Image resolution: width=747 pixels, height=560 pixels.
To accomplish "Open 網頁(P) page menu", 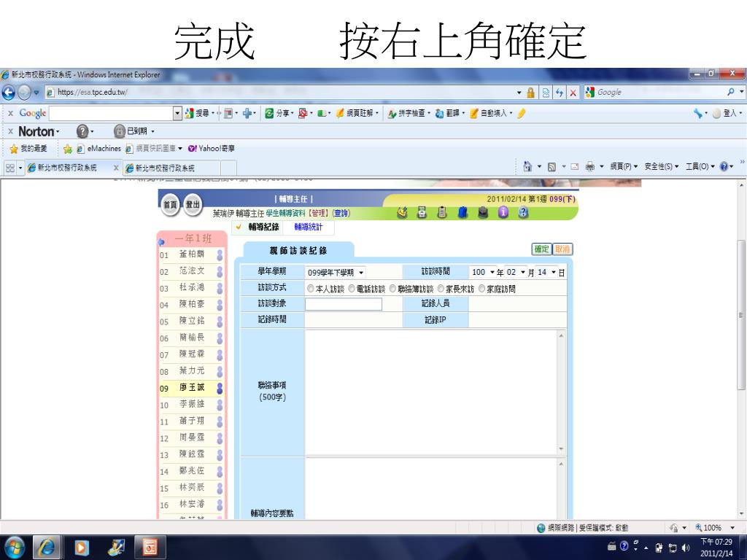I will click(624, 166).
